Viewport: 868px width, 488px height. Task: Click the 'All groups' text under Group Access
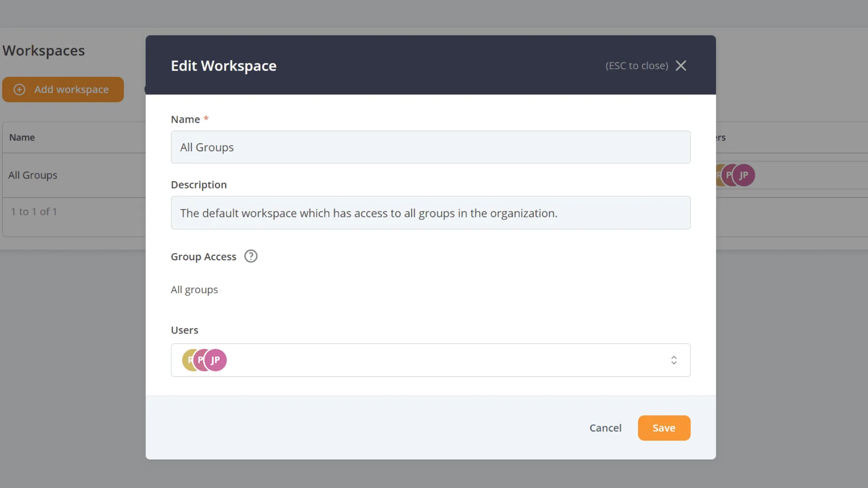(194, 290)
